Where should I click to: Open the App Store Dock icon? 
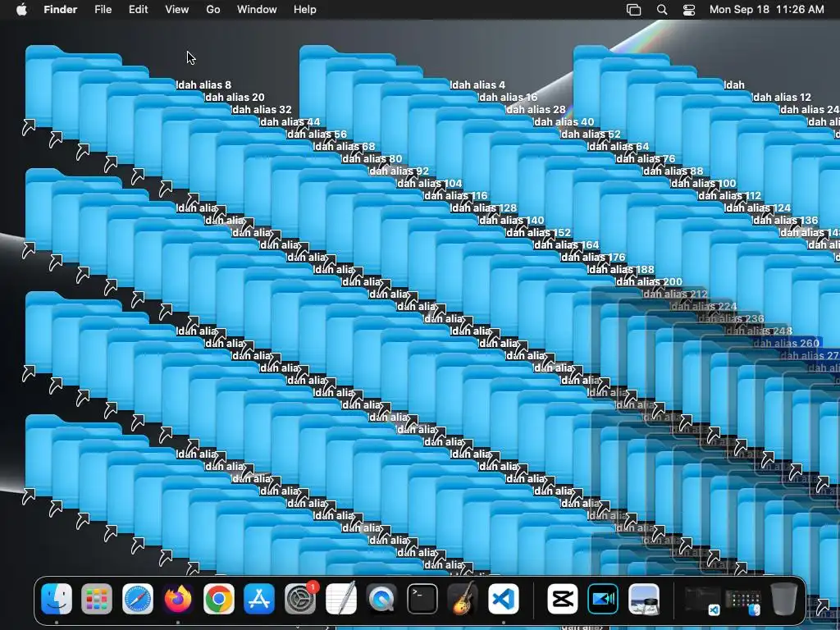click(259, 598)
